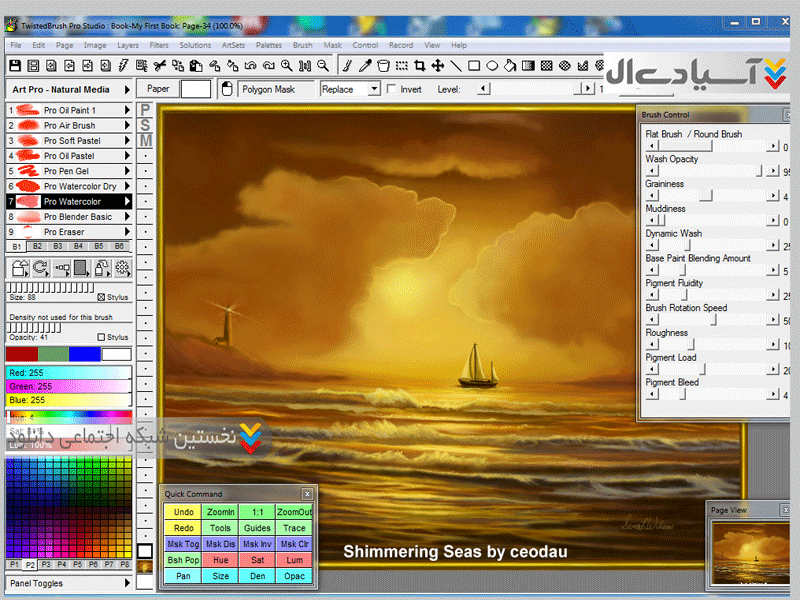Click the Save disk icon in toolbar
Screen dimensions: 800x600
tap(14, 66)
